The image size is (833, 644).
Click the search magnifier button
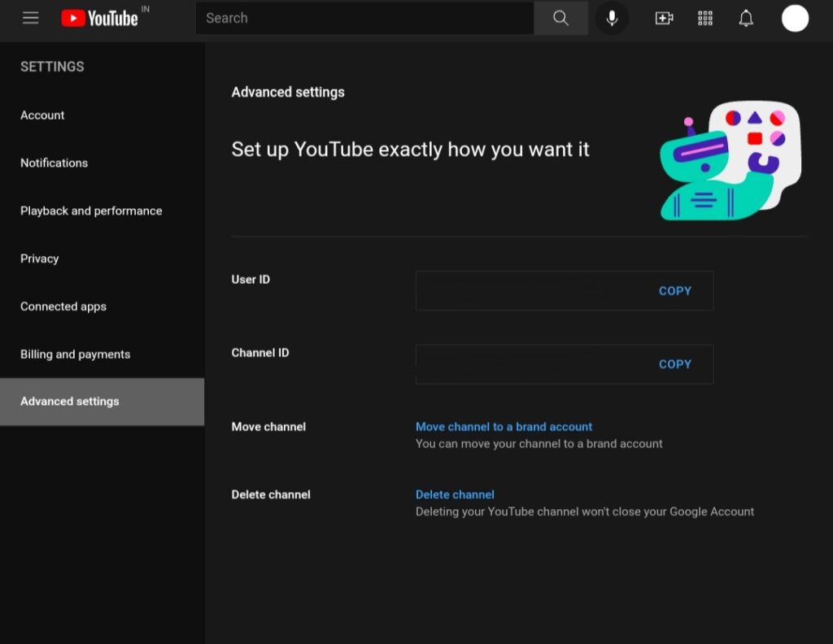click(560, 18)
